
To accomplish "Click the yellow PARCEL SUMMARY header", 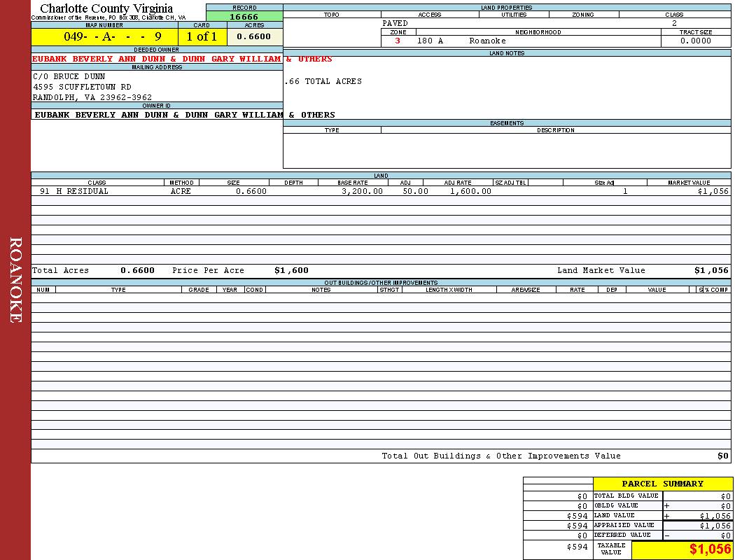I will coord(662,484).
